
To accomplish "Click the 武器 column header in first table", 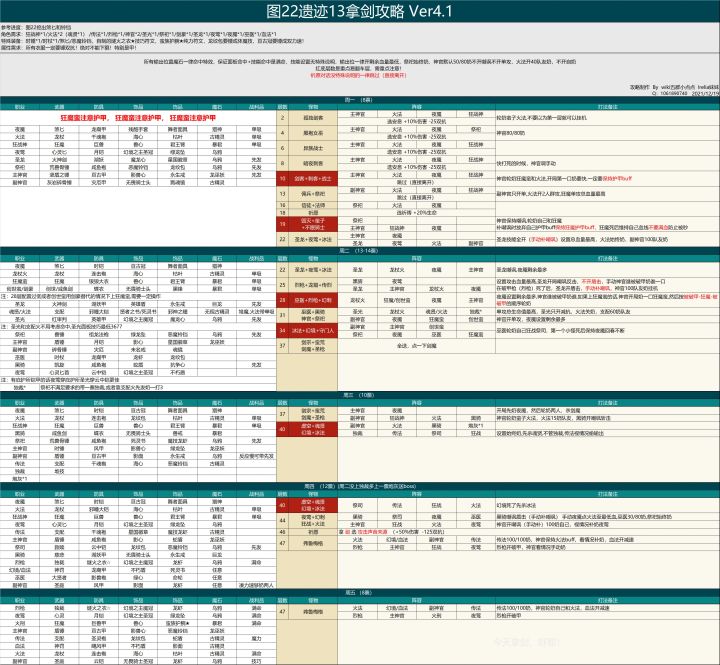I will (x=58, y=106).
